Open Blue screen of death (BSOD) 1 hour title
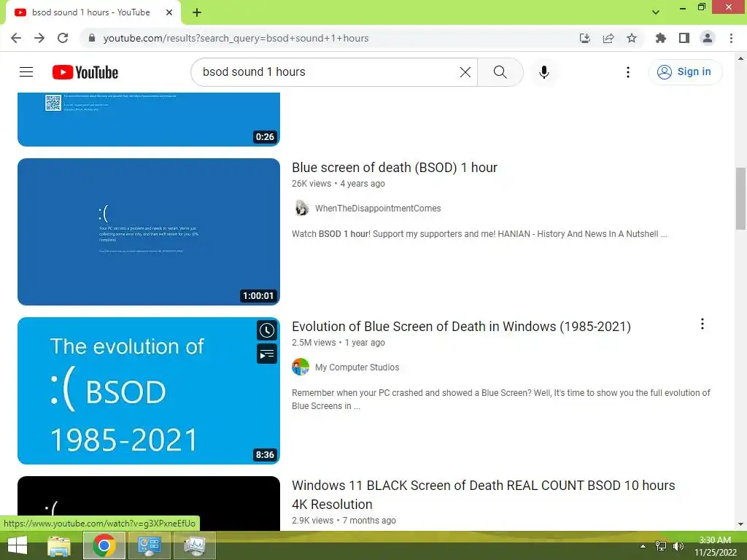 coord(395,168)
